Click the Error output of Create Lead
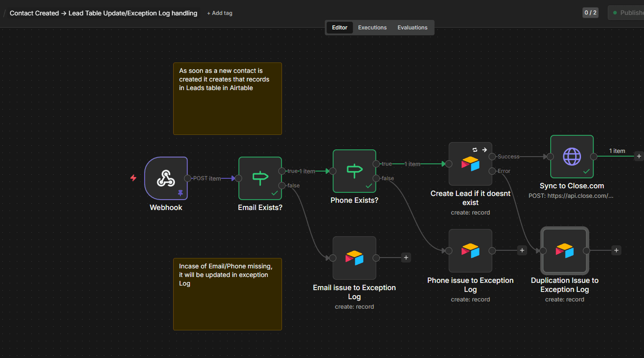Image resolution: width=644 pixels, height=358 pixels. (492, 171)
